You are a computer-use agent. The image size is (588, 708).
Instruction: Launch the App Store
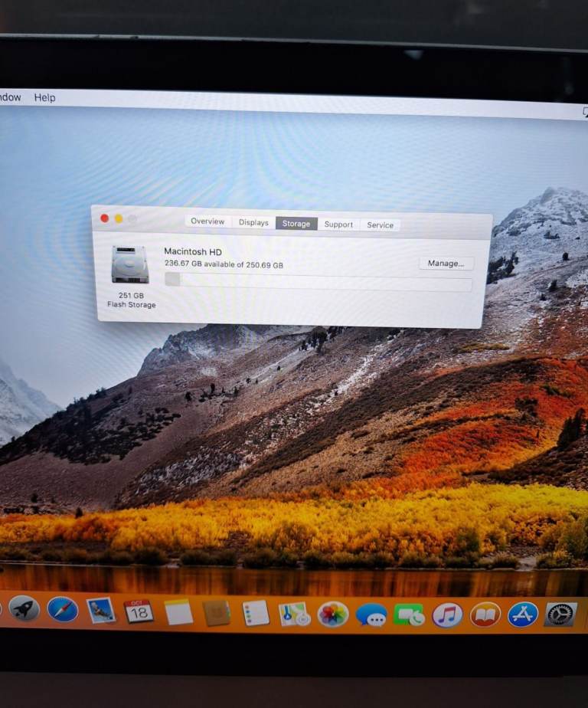523,615
